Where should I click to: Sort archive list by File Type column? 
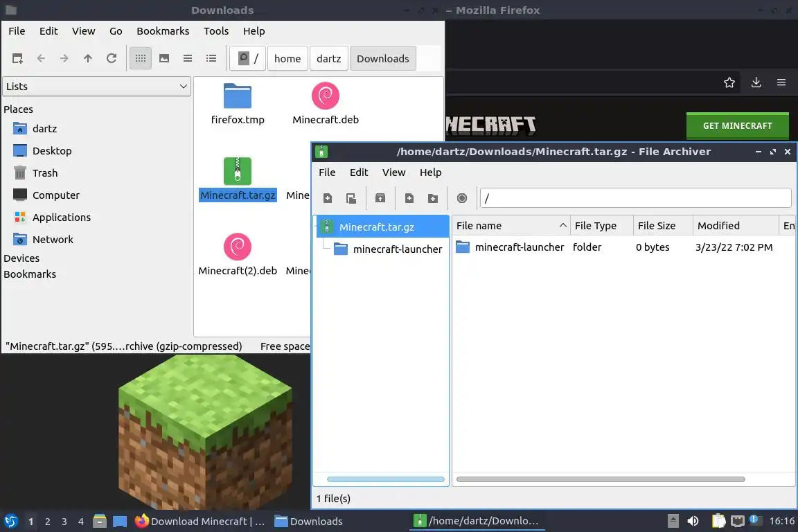point(601,226)
